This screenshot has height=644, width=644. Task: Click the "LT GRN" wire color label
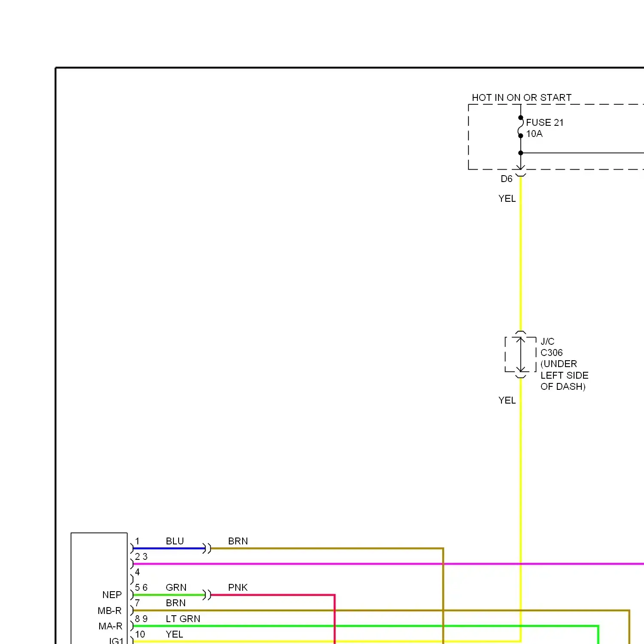click(x=183, y=619)
